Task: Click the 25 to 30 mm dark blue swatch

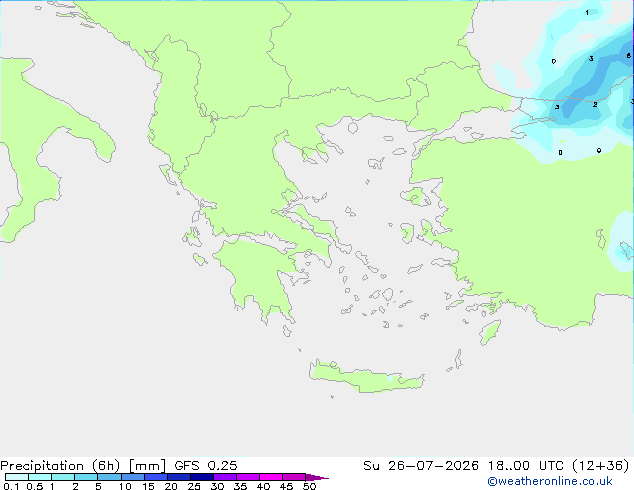Action: click(x=202, y=477)
